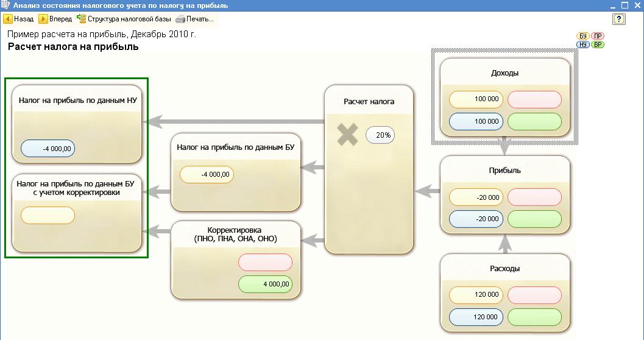Image resolution: width=644 pixels, height=340 pixels.
Task: Click the Расходы БУ value 120 000
Action: 476,295
